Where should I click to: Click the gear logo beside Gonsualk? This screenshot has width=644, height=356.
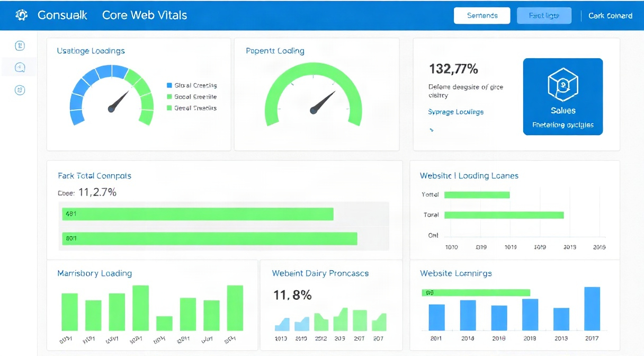coord(22,15)
